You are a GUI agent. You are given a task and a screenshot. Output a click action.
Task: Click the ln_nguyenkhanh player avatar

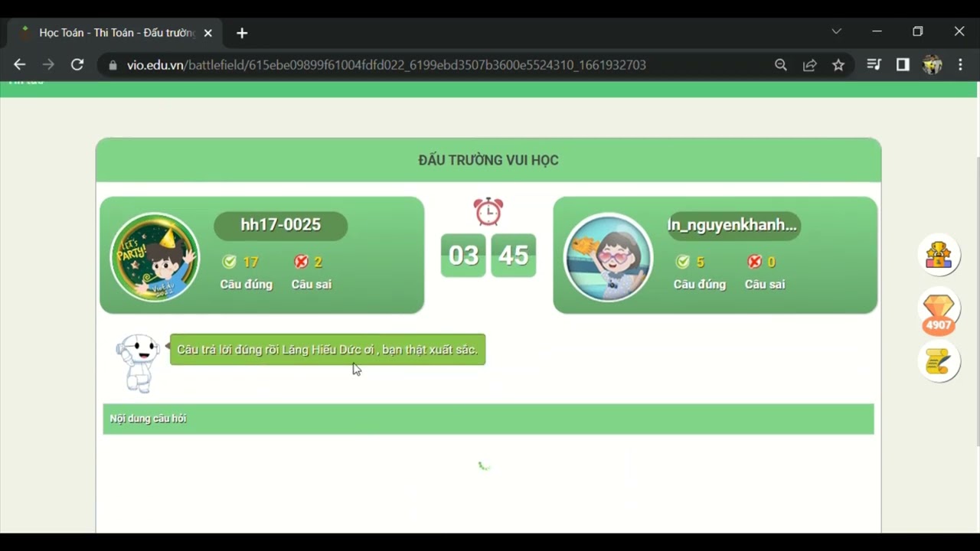coord(609,257)
